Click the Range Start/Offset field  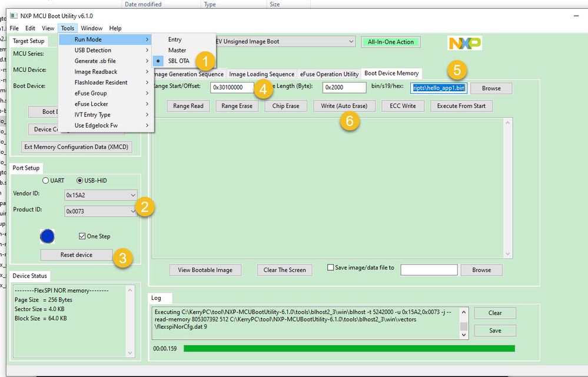[x=232, y=87]
